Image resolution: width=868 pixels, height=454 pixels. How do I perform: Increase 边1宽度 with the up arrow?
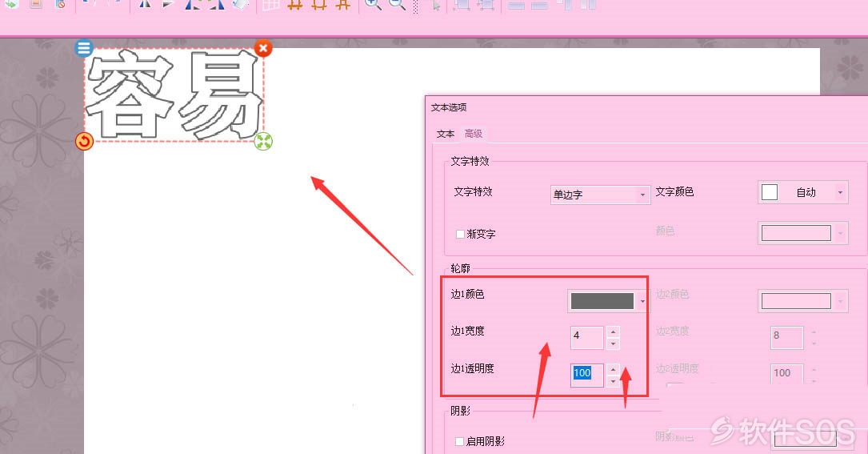pos(613,332)
